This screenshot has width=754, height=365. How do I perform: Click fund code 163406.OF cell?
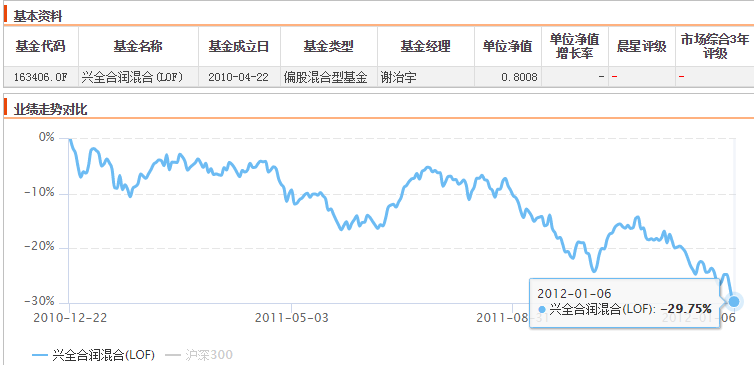[41, 77]
